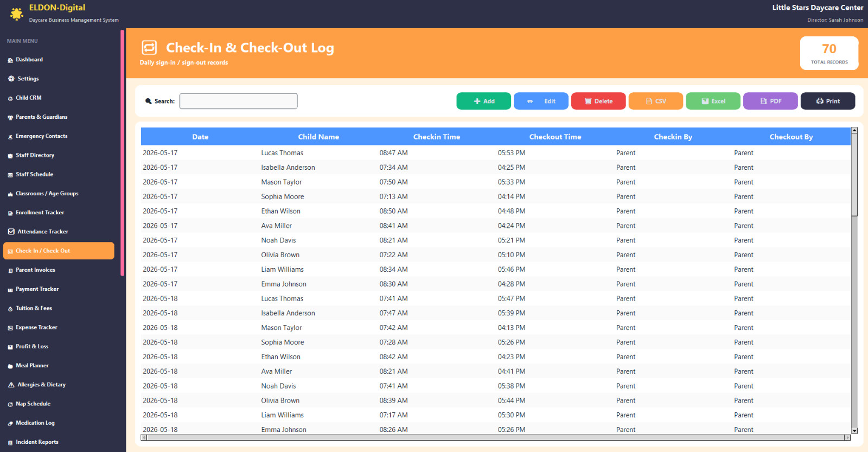Click the 05:10 PM checkout time cell
868x452 pixels.
(512, 255)
